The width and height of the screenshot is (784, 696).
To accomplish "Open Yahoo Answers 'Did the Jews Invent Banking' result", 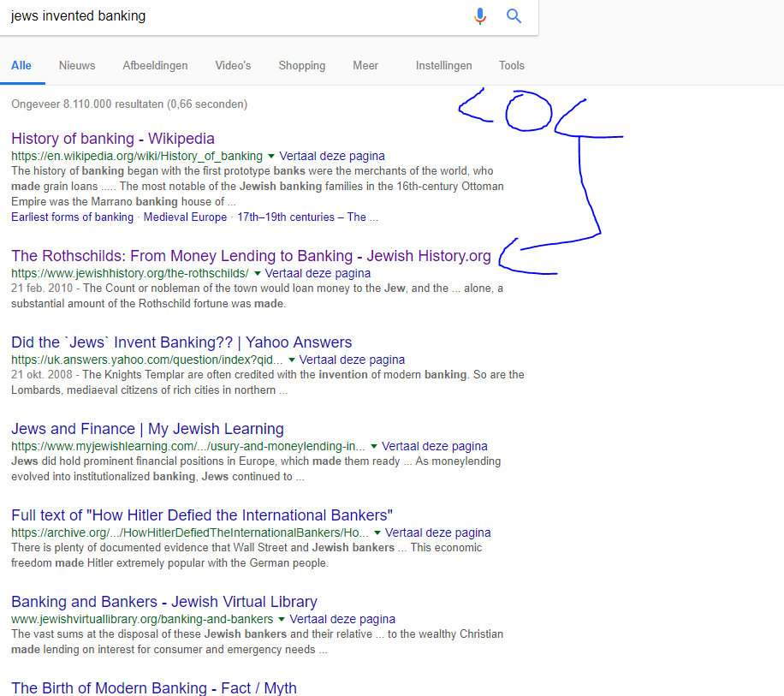I will pyautogui.click(x=181, y=342).
